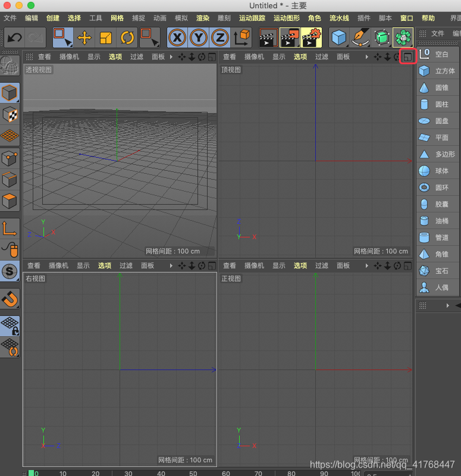461x476 pixels.
Task: Click the move camera icon in perspective view
Action: (182, 57)
